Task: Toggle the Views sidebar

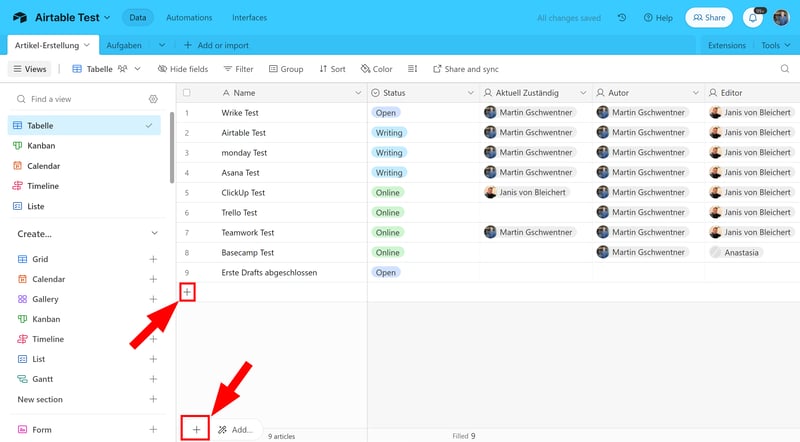Action: coord(30,69)
